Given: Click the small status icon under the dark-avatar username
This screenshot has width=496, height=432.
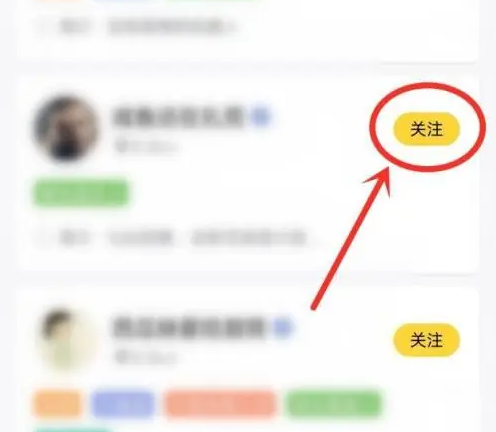Looking at the screenshot, I should tap(121, 146).
